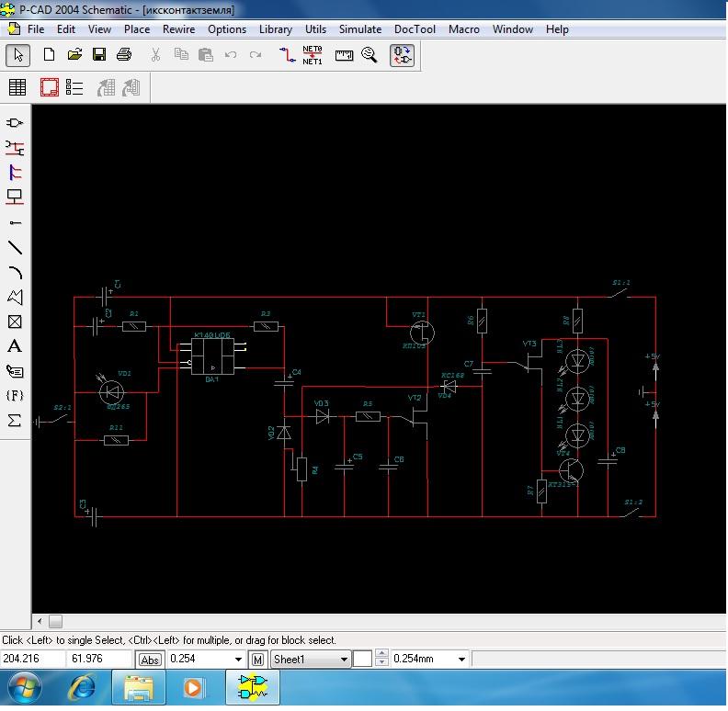The width and height of the screenshot is (728, 711).
Task: Open the Help menu
Action: click(x=557, y=29)
